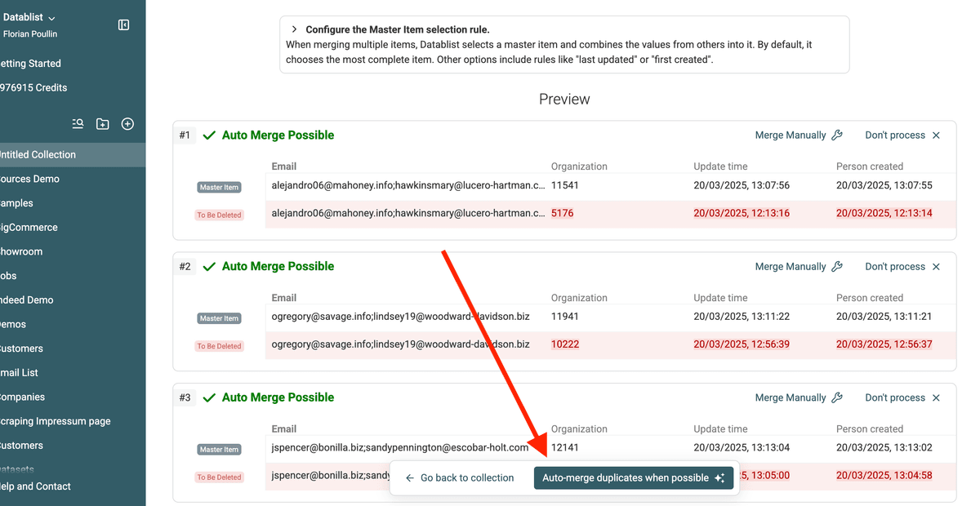This screenshot has height=506, width=980.
Task: Click wrench icon in group #1
Action: (837, 135)
